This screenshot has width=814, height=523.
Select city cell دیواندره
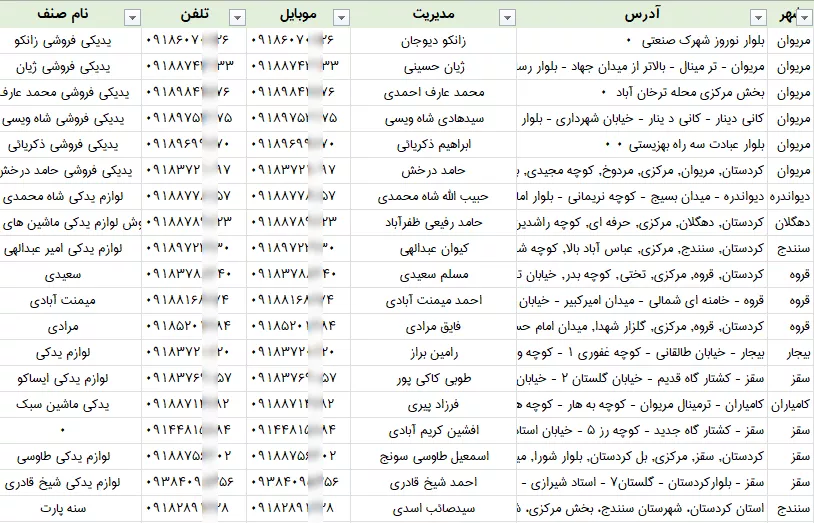click(791, 196)
